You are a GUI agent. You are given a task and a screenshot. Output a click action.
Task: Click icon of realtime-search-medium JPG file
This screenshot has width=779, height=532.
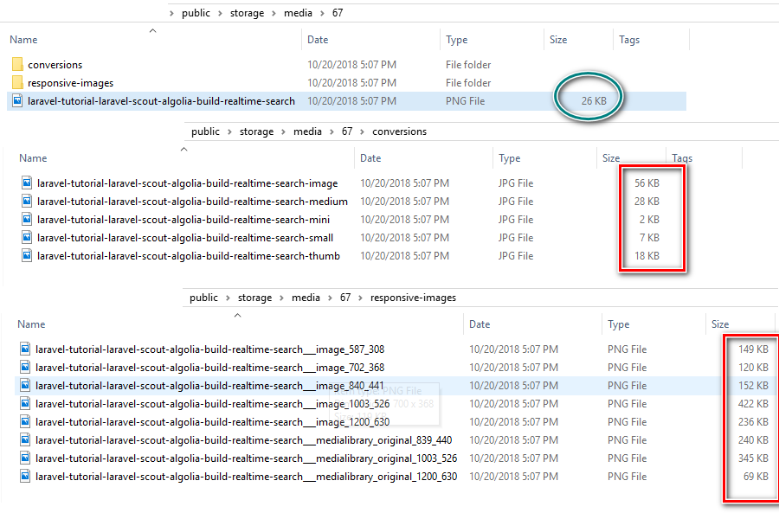tap(27, 202)
